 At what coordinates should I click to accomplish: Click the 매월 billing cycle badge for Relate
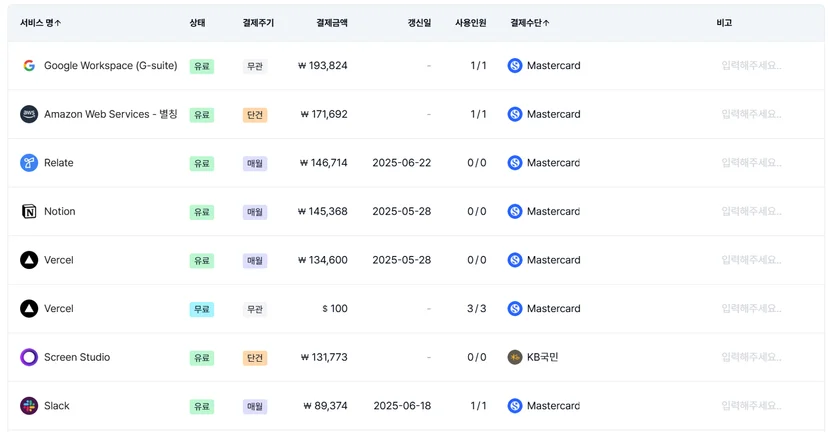point(255,163)
